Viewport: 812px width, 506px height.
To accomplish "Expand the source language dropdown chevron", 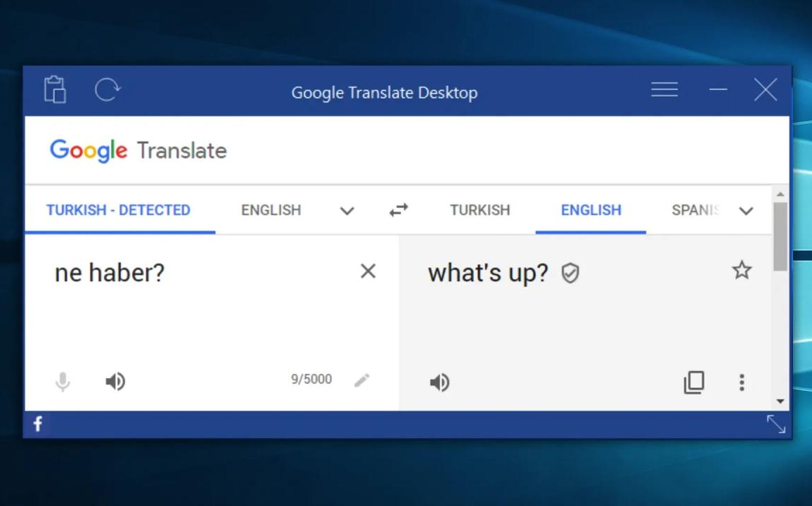I will (347, 211).
